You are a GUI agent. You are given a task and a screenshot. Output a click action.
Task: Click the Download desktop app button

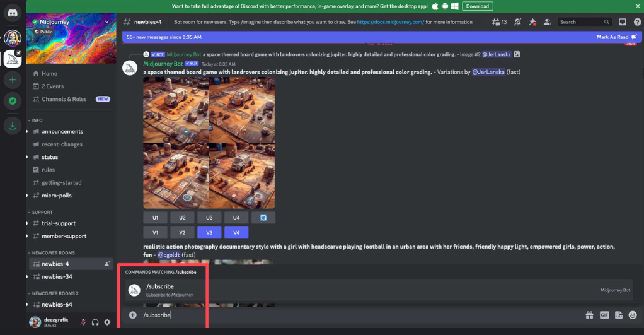click(x=477, y=6)
